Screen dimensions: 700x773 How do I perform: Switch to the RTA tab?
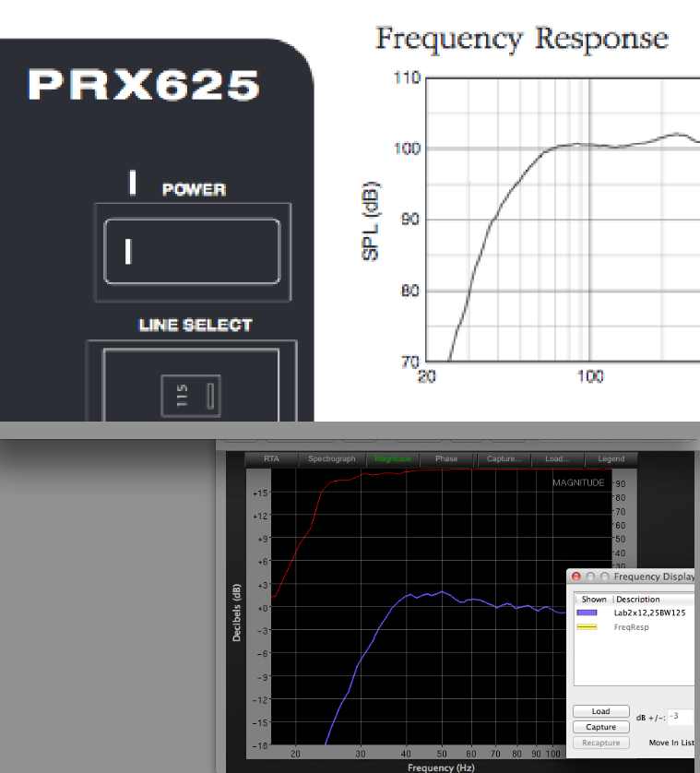(x=271, y=459)
